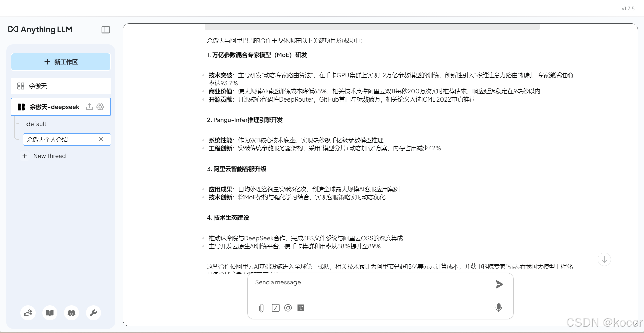Click the 技术创新 bullet text
Image resolution: width=644 pixels, height=333 pixels.
pos(297,197)
